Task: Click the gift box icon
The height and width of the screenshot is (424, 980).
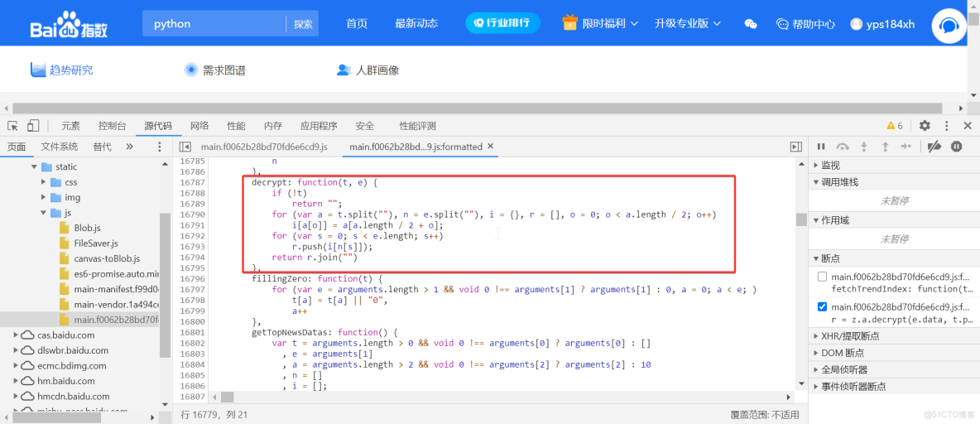Action: (x=569, y=22)
